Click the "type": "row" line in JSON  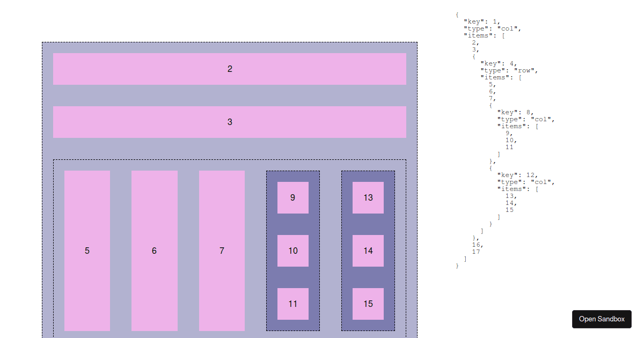[509, 70]
